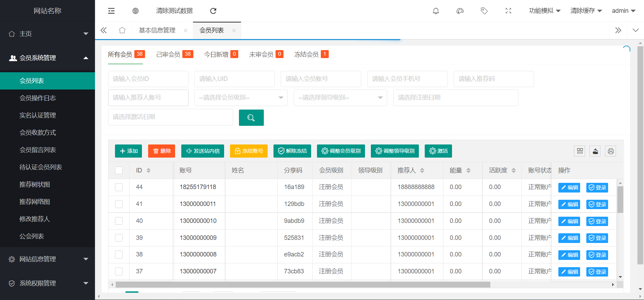Sort by ID column arrows
Viewport: 644px width, 300px height.
[148, 170]
